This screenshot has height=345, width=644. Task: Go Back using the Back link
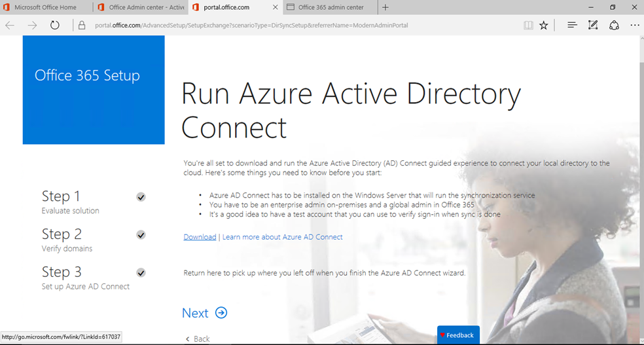click(x=198, y=339)
